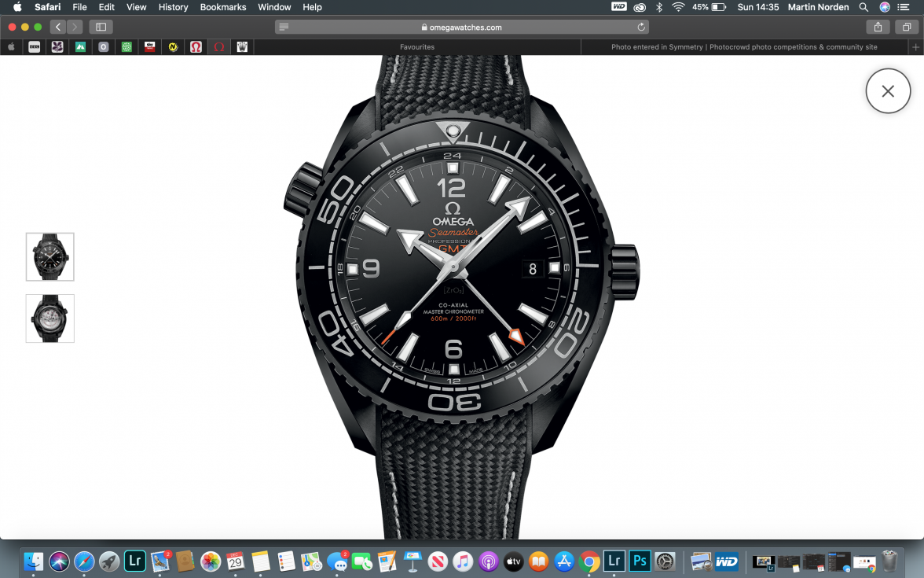
Task: Open Google Chrome from the Dock
Action: tap(588, 561)
